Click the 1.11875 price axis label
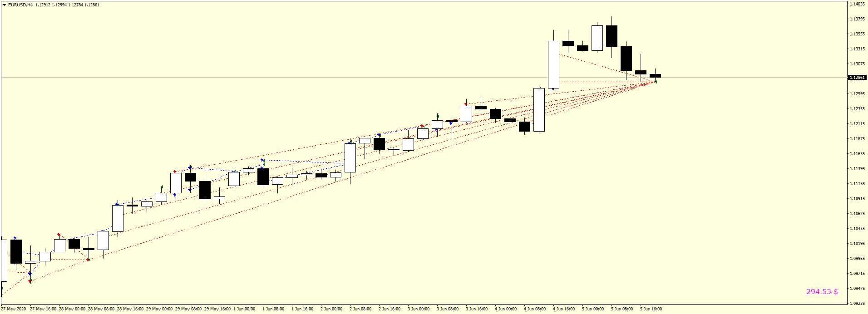Viewport: 868px width, 314px height. point(858,139)
